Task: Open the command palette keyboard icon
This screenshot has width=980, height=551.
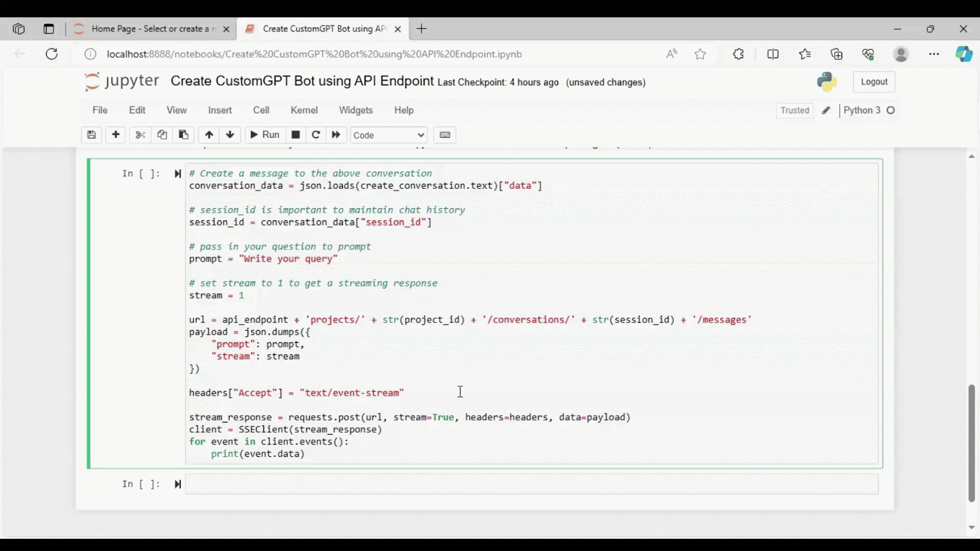Action: pos(445,135)
